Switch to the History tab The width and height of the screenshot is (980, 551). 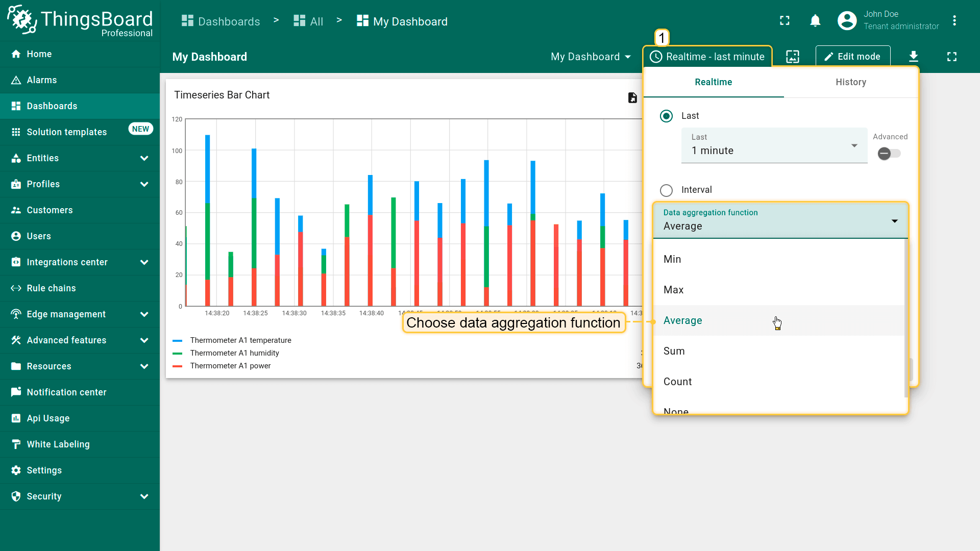click(x=850, y=82)
